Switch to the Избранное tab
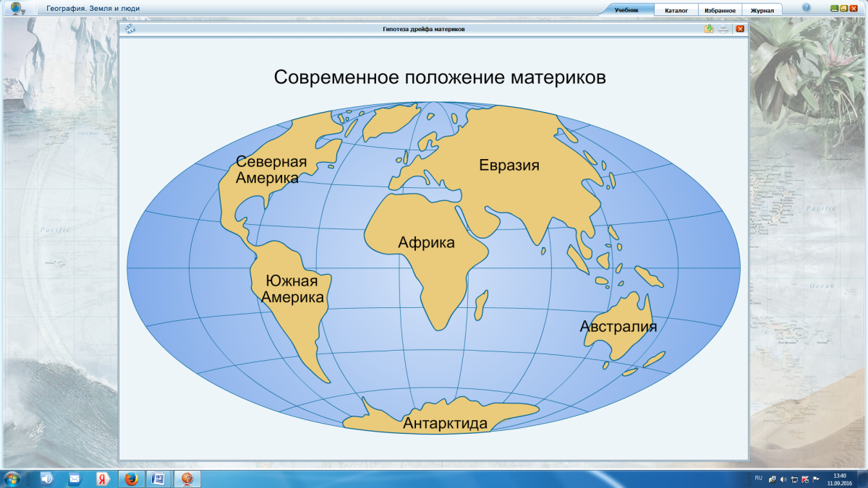Viewport: 868px width, 488px height. coord(722,9)
